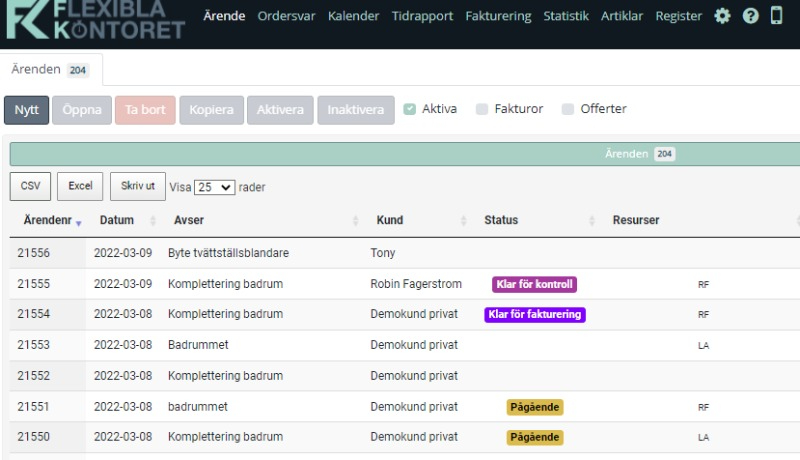Click RF resource in row 21551
This screenshot has height=460, width=800.
click(x=704, y=407)
